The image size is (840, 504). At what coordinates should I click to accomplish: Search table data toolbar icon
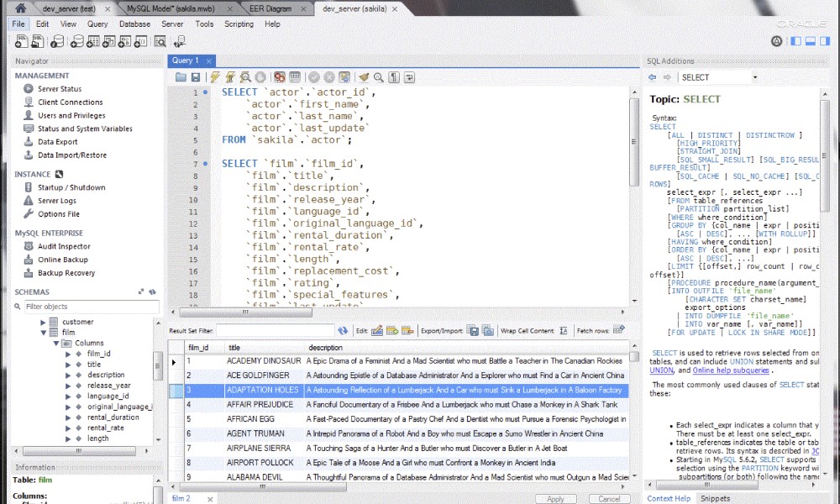click(x=160, y=41)
